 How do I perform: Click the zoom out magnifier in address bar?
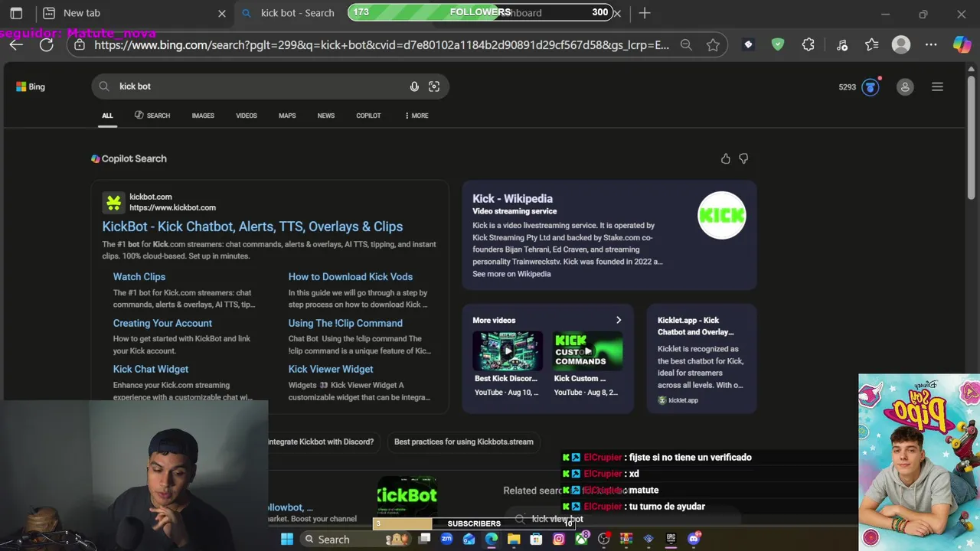coord(686,45)
